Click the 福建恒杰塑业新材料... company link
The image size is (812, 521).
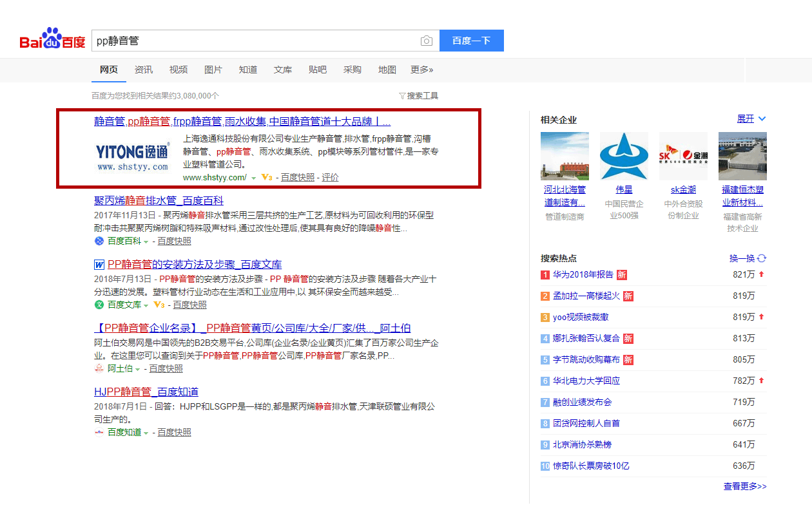[x=742, y=196]
